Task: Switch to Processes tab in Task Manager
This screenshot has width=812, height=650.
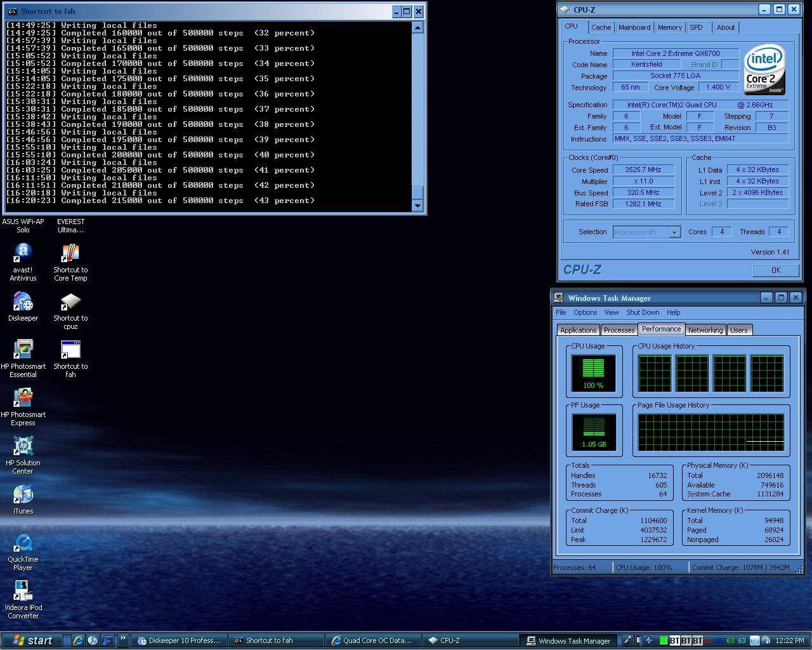Action: (x=619, y=330)
